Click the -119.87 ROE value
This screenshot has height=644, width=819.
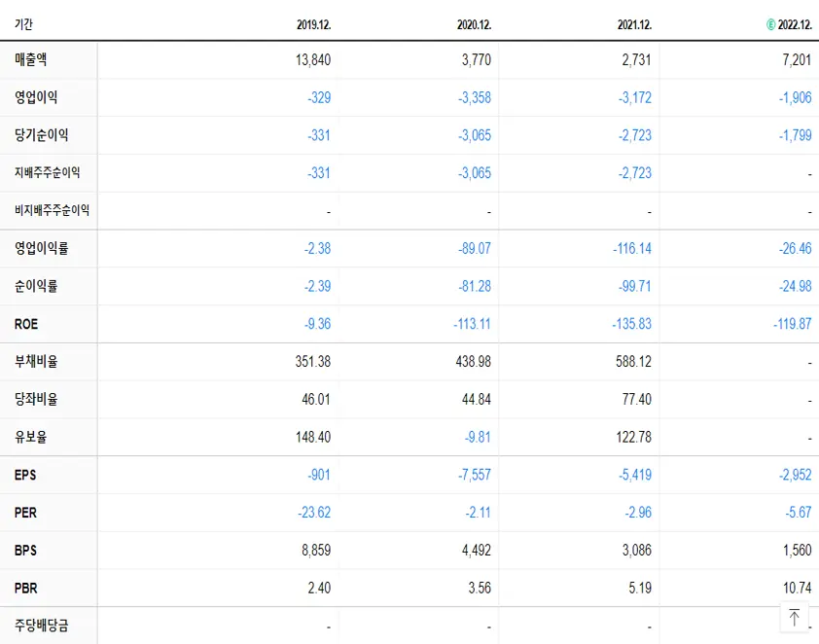(793, 324)
